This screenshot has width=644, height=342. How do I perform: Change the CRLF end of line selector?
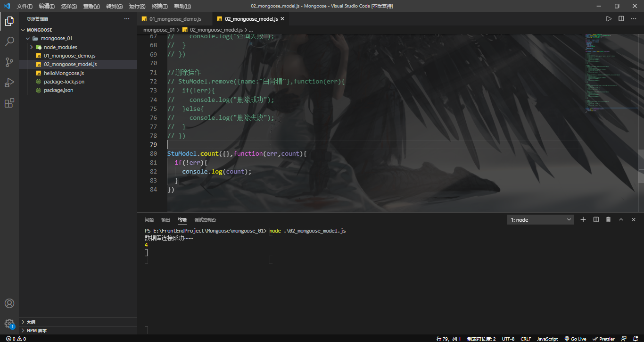click(x=526, y=339)
